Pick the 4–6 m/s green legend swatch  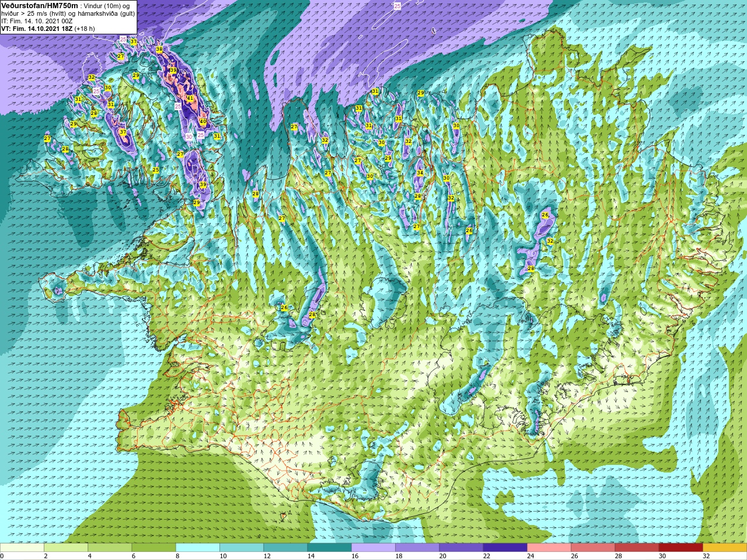110,548
